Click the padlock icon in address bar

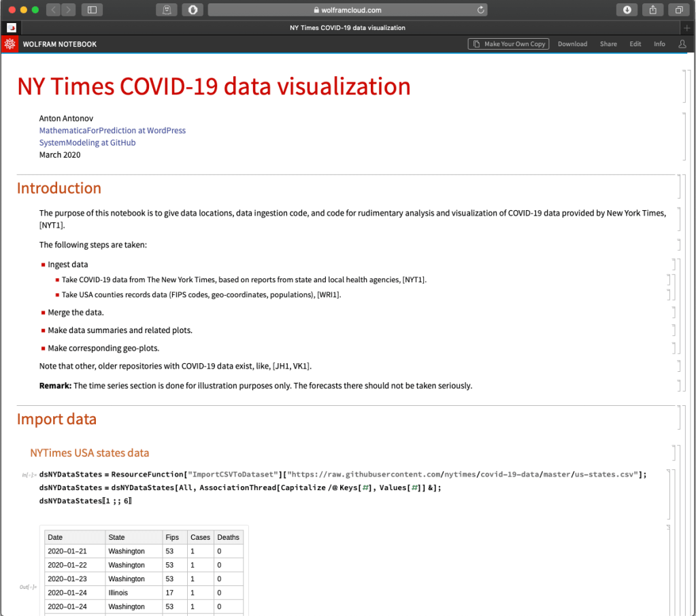(316, 10)
